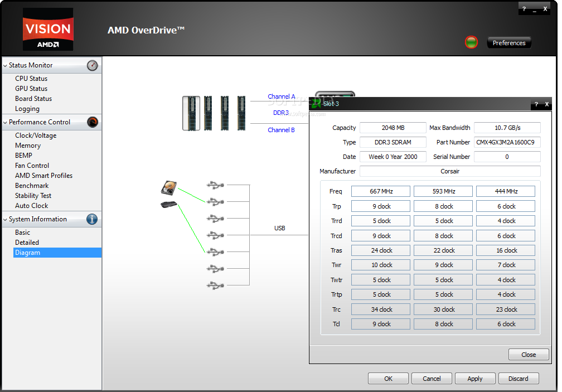Open Board Status page
This screenshot has width=562, height=392.
33,99
